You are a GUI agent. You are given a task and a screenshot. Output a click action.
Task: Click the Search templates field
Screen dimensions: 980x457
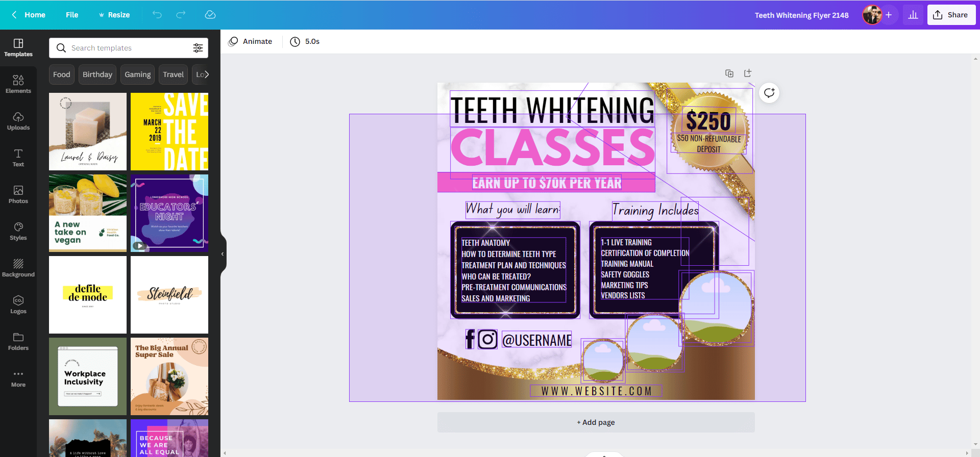[x=129, y=48]
